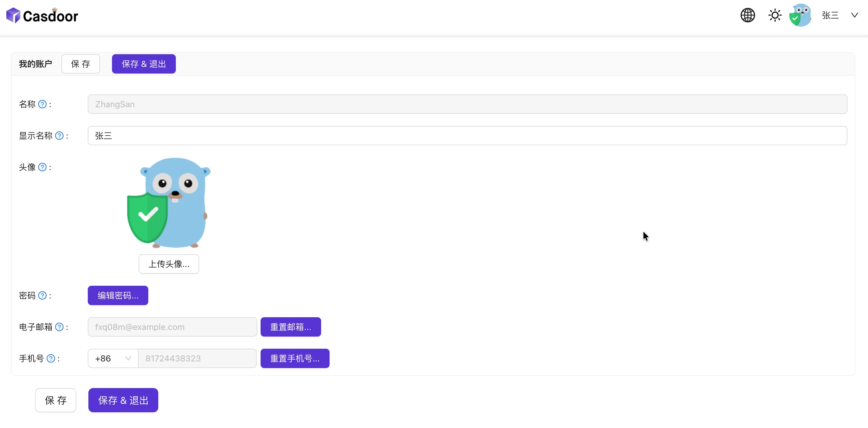Click the 上传头像 upload button

click(169, 264)
